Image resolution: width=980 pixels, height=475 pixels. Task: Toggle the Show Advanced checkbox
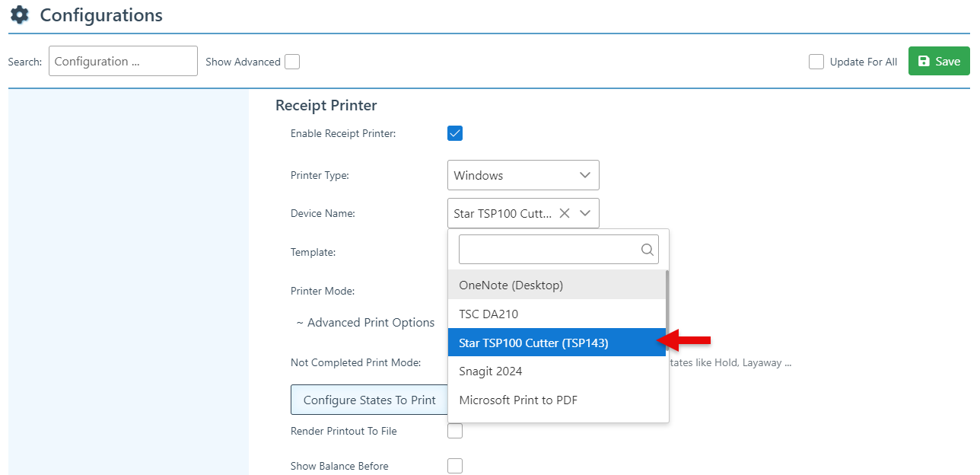coord(292,62)
